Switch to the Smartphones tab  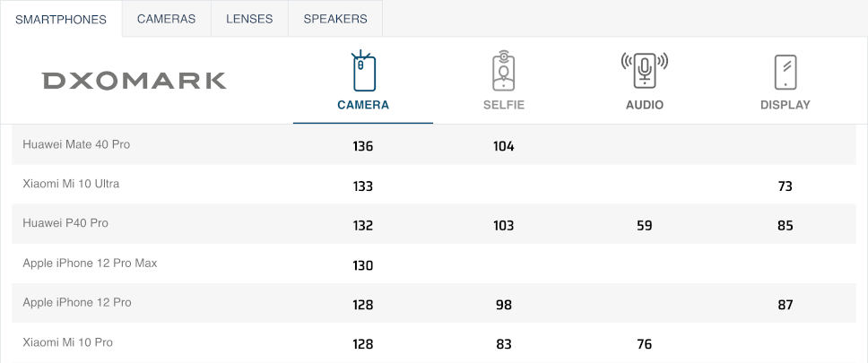click(61, 19)
